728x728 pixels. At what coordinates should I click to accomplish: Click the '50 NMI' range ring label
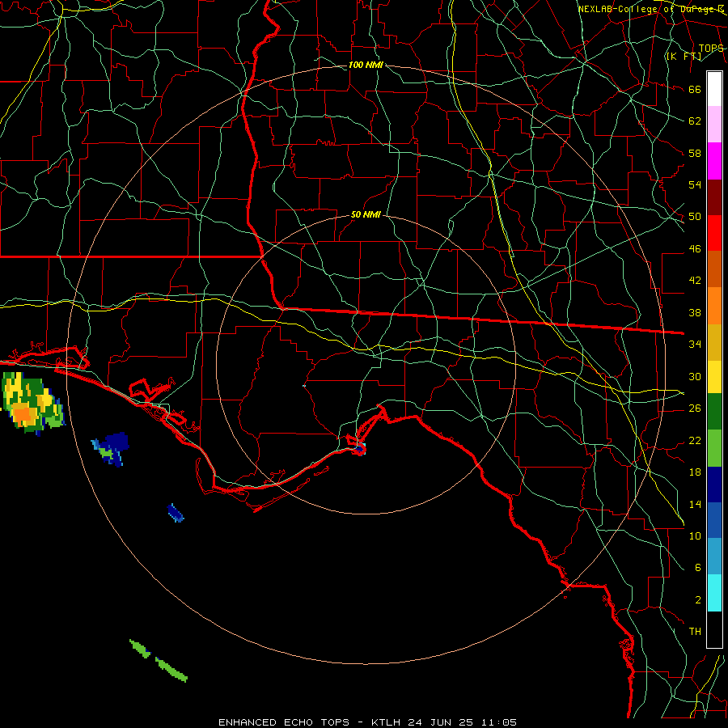point(366,214)
